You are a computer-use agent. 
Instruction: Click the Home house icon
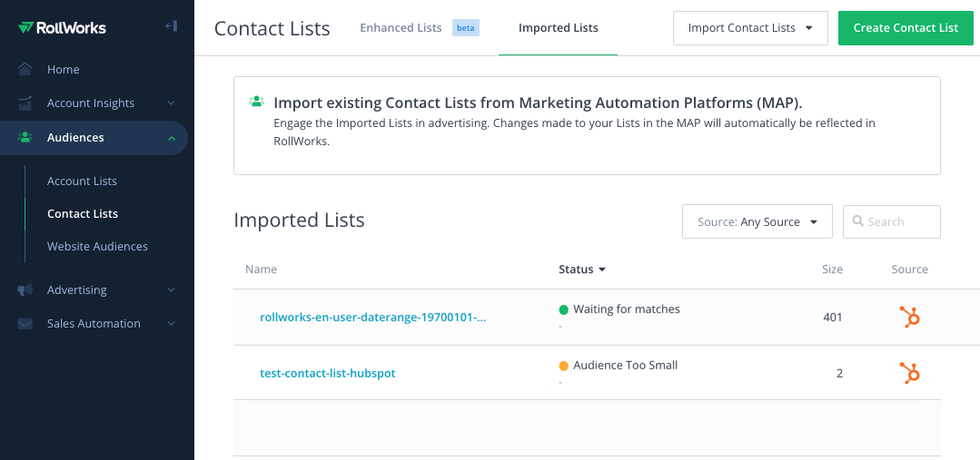click(x=25, y=69)
